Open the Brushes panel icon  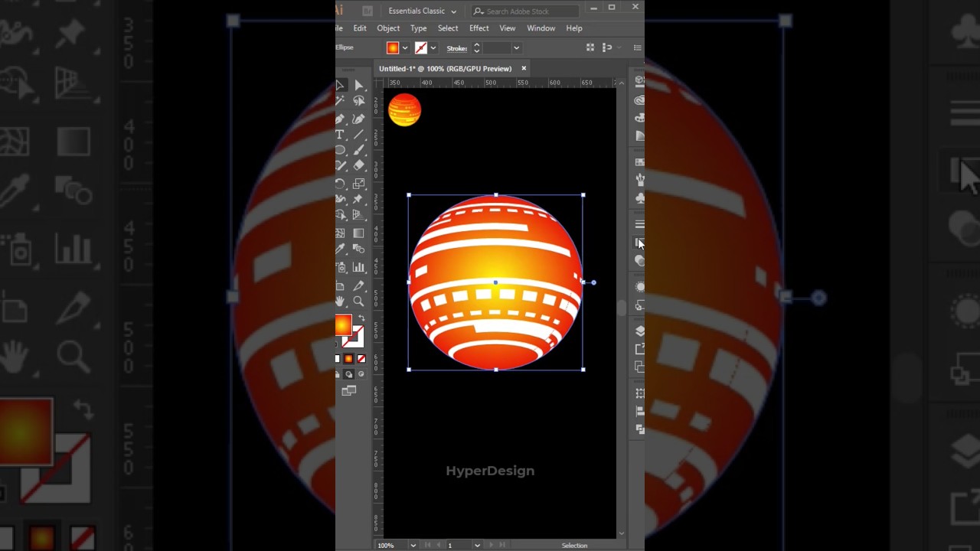click(640, 180)
